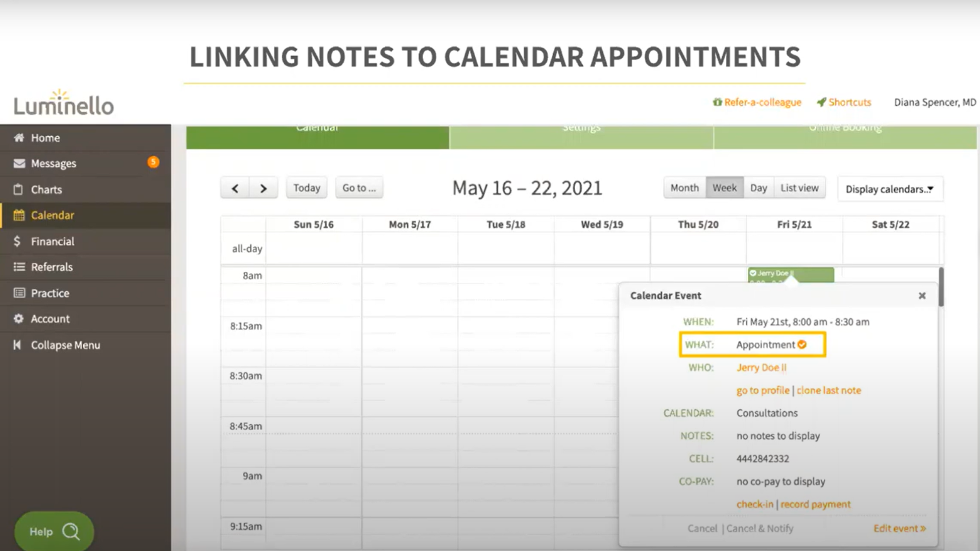Click forward navigation arrow
This screenshot has height=551, width=980.
tap(263, 188)
